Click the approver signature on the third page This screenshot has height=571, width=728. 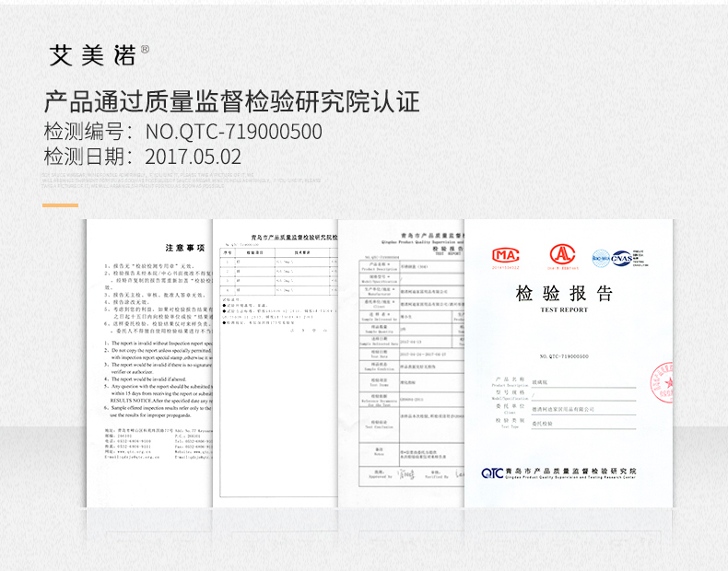(x=406, y=474)
